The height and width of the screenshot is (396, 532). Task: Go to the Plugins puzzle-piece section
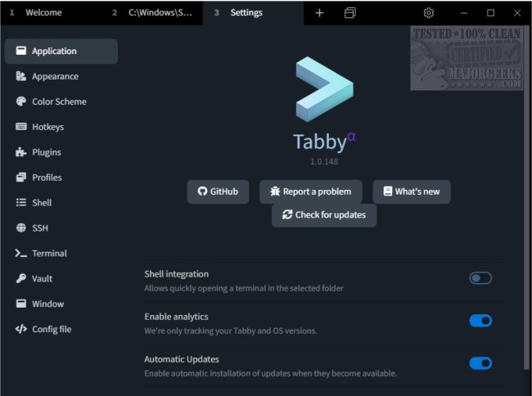click(21, 152)
